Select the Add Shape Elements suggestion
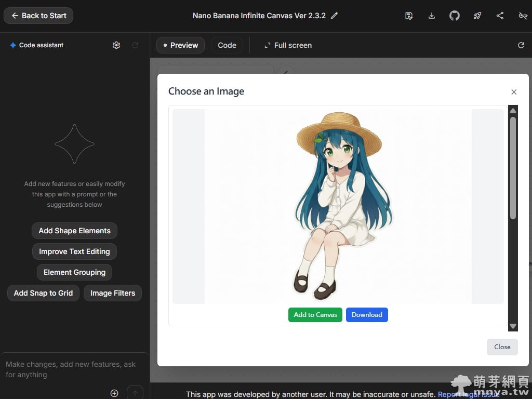 pyautogui.click(x=74, y=231)
